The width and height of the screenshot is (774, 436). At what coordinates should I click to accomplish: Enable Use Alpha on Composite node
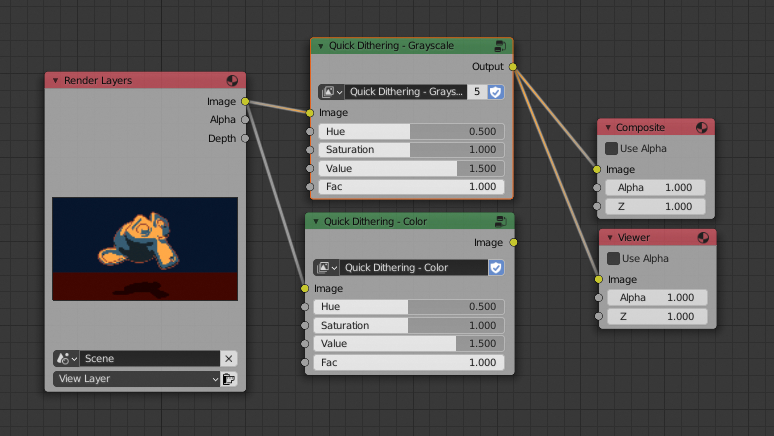tap(612, 148)
